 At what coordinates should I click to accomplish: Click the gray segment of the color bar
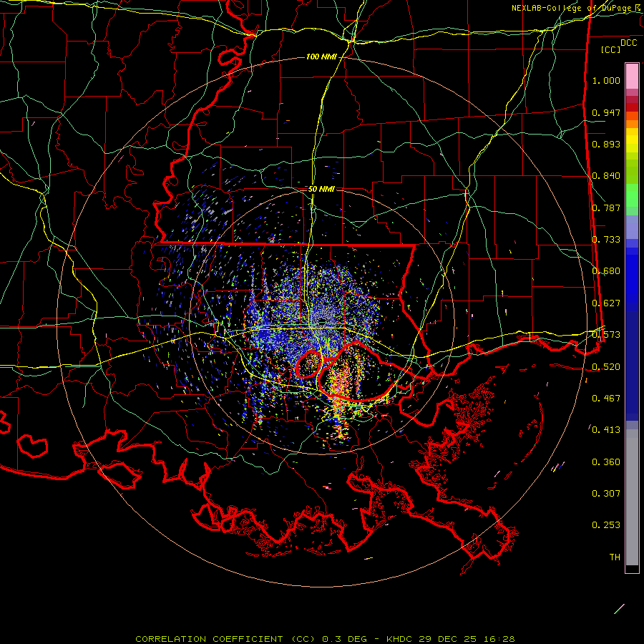(x=632, y=501)
